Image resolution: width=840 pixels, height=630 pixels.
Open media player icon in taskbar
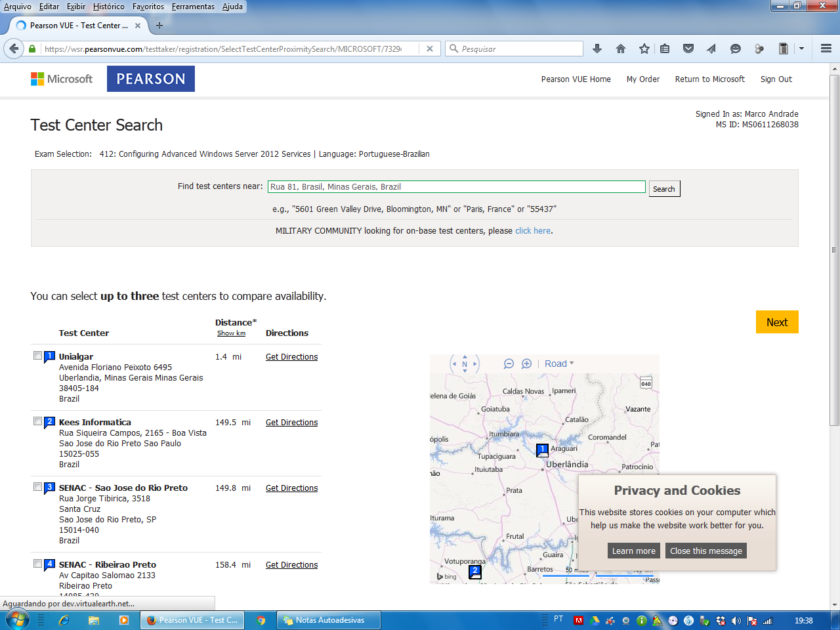pos(124,620)
